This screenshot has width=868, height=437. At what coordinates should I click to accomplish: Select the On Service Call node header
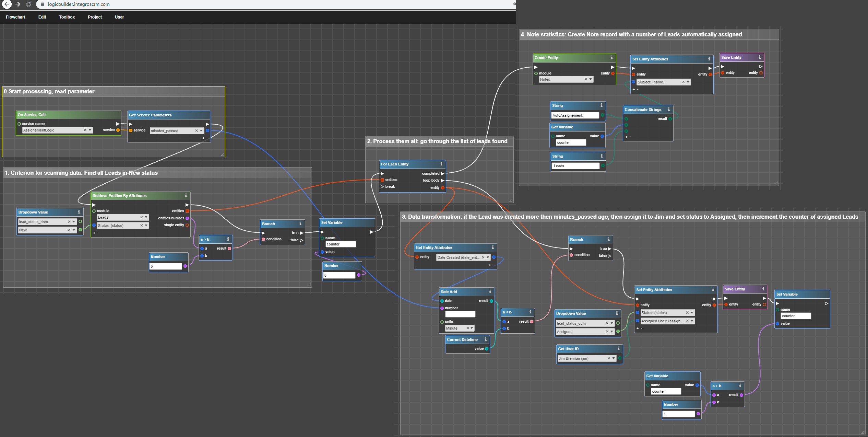[69, 115]
